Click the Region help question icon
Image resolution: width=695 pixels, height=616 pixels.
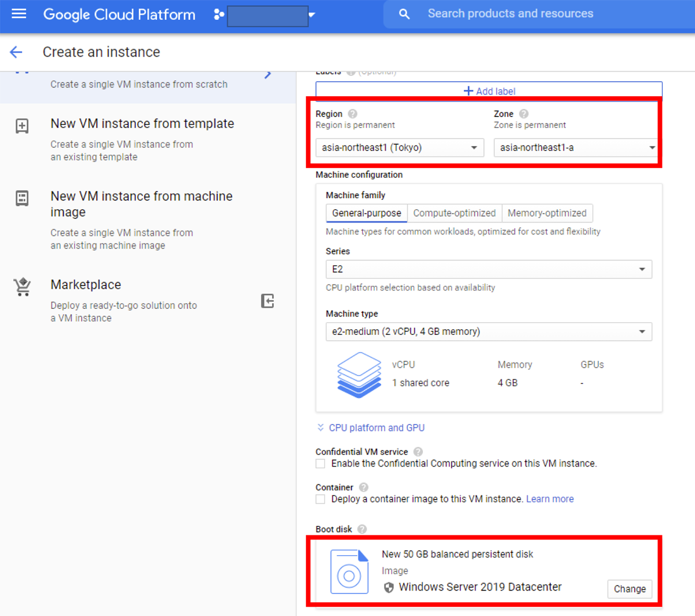(x=353, y=114)
